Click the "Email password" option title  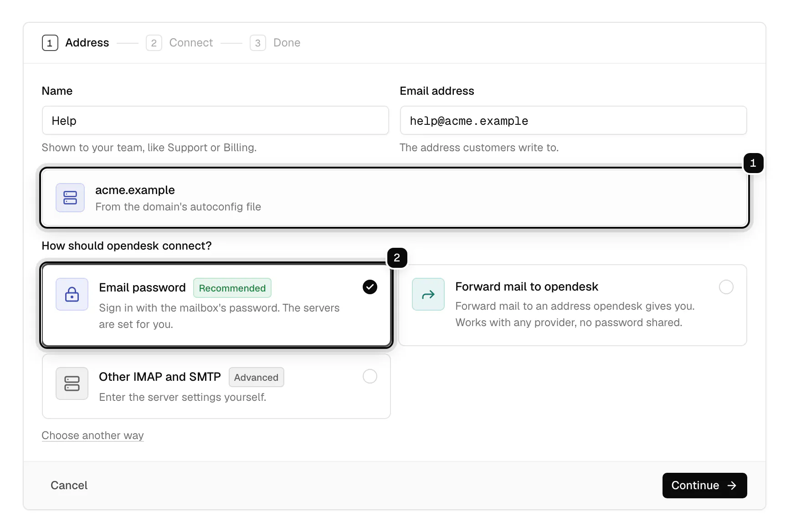(x=142, y=287)
